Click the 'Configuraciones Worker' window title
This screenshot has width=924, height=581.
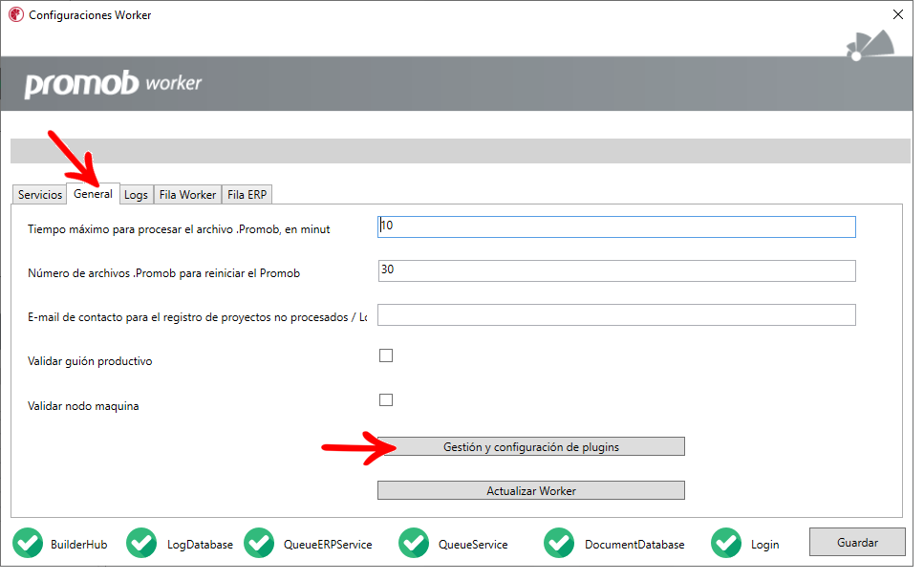90,15
